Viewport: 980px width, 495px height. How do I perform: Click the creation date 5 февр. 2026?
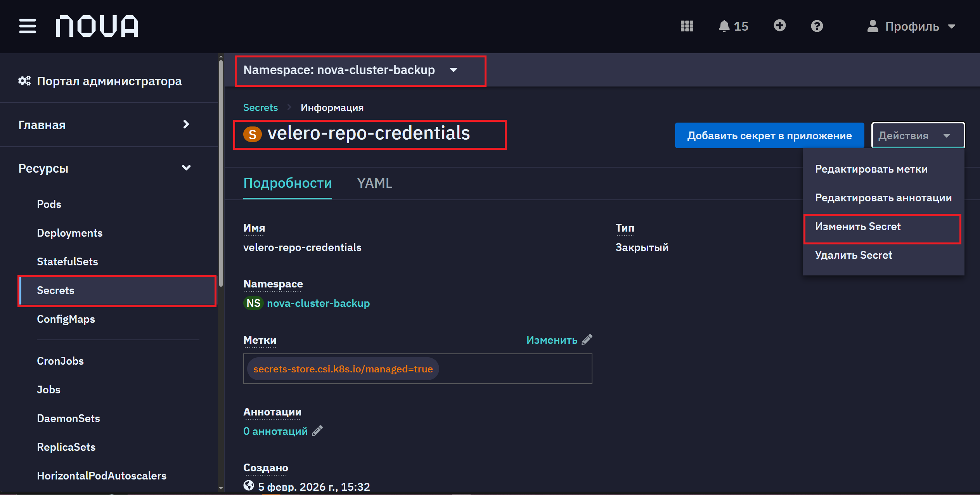pyautogui.click(x=314, y=486)
